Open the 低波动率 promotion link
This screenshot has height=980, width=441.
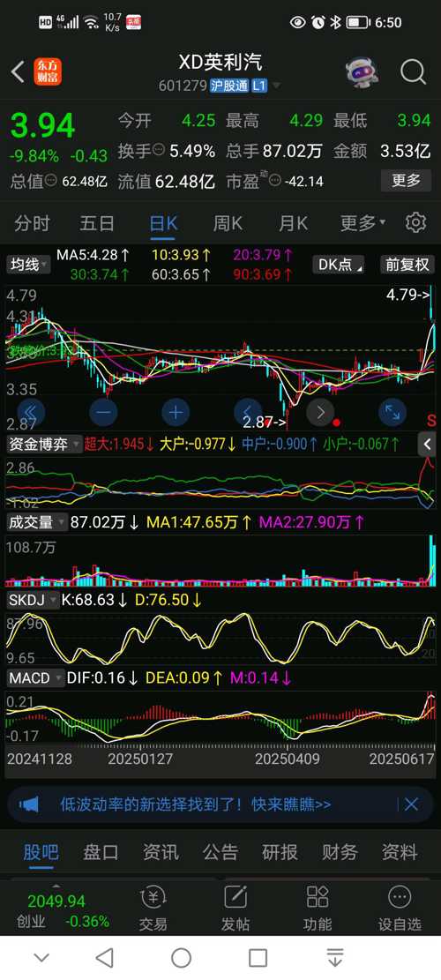click(196, 804)
